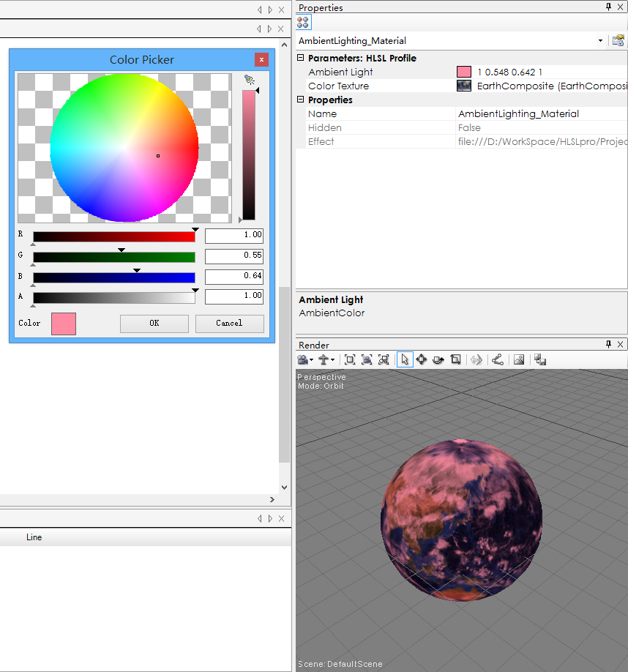Click the scroll up arrow of left pane
This screenshot has height=672, width=628.
click(x=285, y=45)
